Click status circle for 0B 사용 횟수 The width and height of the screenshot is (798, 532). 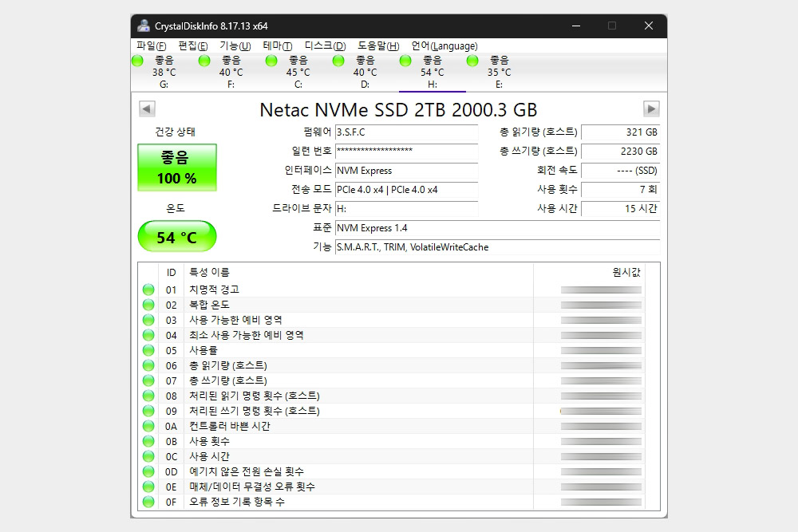pos(148,441)
